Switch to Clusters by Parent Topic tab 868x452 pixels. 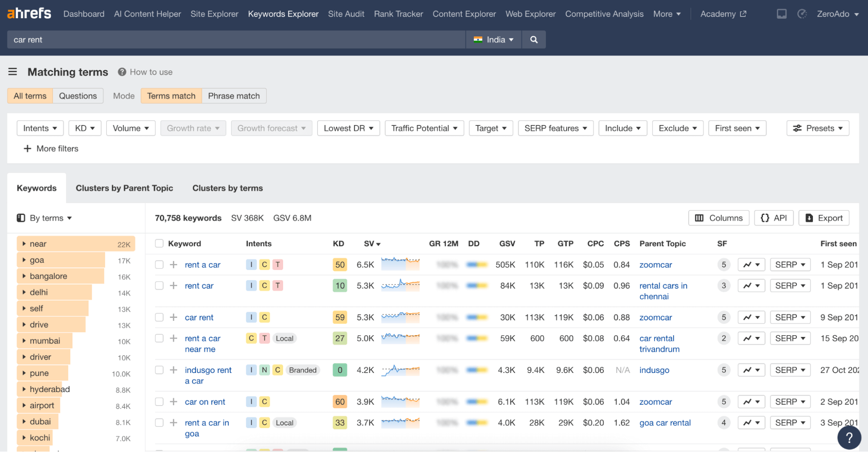click(124, 188)
